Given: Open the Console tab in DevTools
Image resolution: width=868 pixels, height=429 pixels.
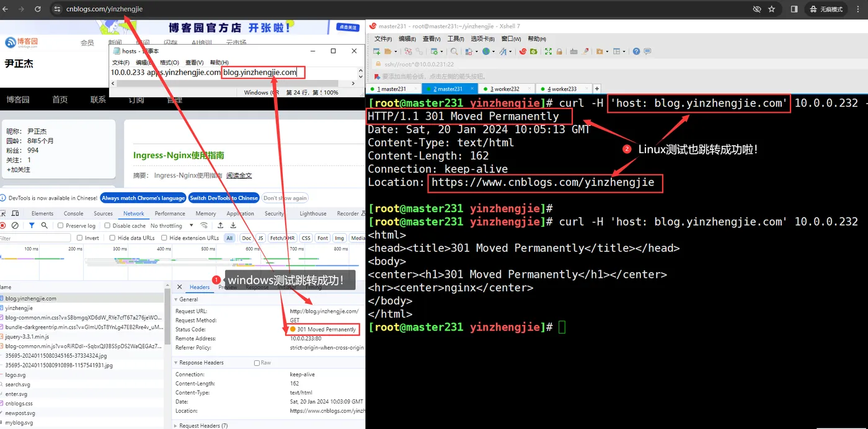Looking at the screenshot, I should pos(73,213).
